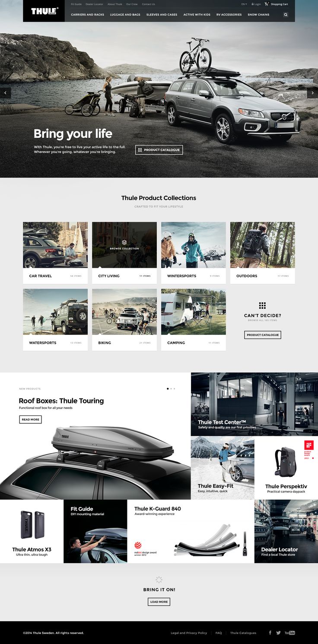Click Product Catalogue button under Can't Decide
This screenshot has width=318, height=644.
coord(263,335)
